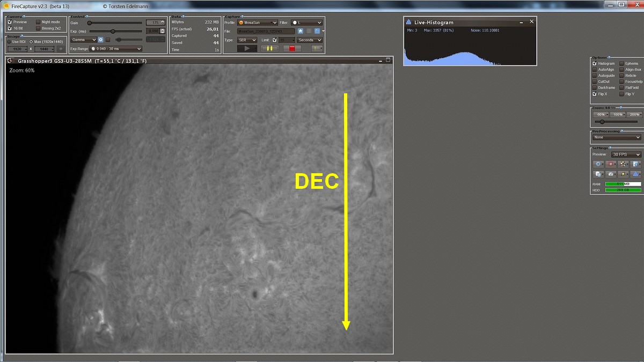The height and width of the screenshot is (362, 644).
Task: Open the blue file browser icon in Capture
Action: click(x=317, y=31)
